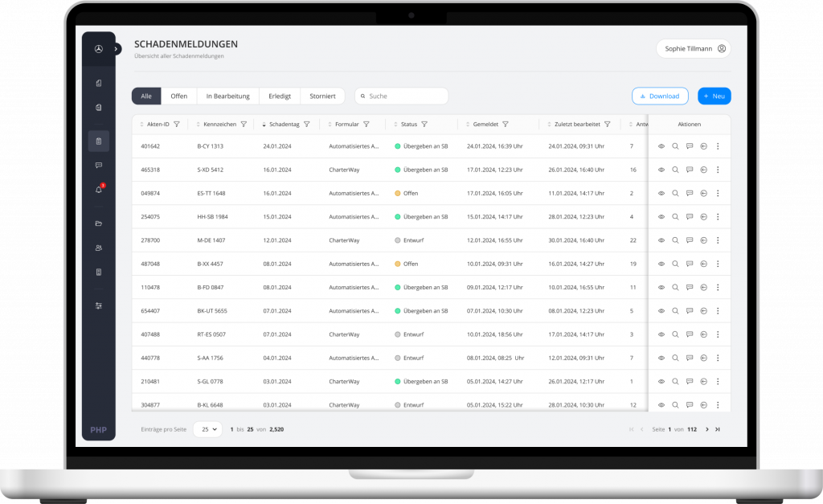The width and height of the screenshot is (823, 504).
Task: Open the notifications bell in the sidebar
Action: (99, 190)
